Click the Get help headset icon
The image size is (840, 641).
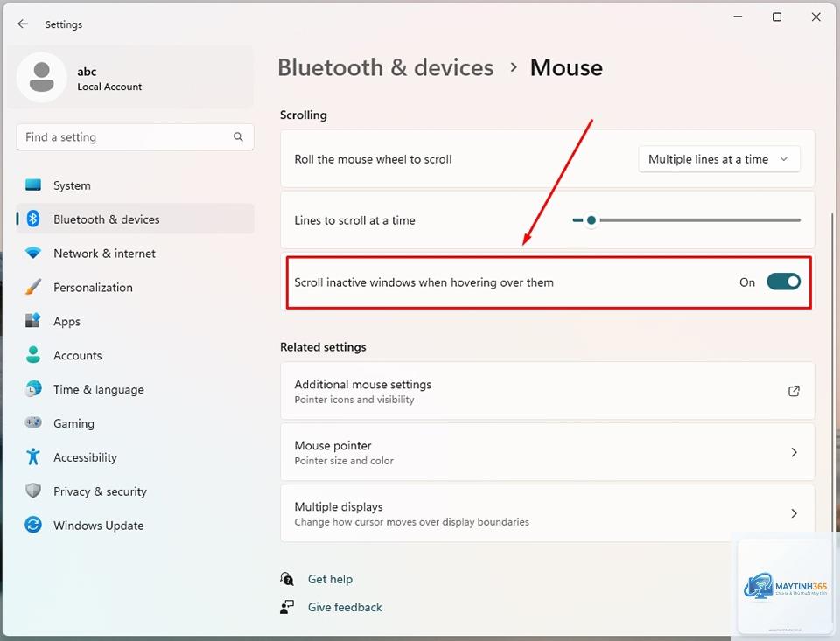pyautogui.click(x=287, y=579)
